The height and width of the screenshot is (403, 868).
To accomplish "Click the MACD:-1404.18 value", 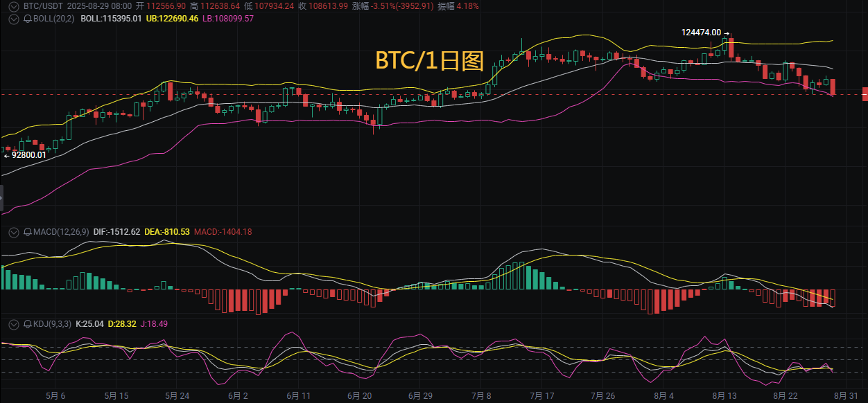I will tap(223, 232).
